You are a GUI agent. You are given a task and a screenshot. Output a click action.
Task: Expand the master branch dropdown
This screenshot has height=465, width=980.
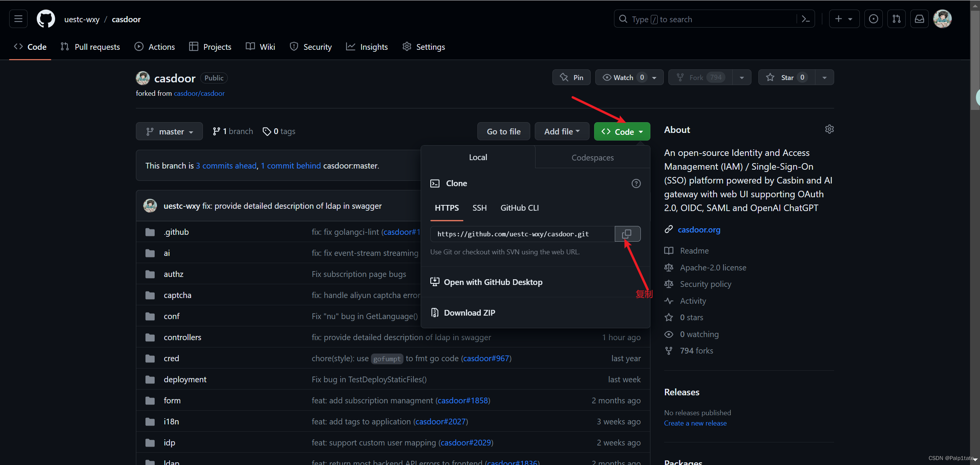169,132
